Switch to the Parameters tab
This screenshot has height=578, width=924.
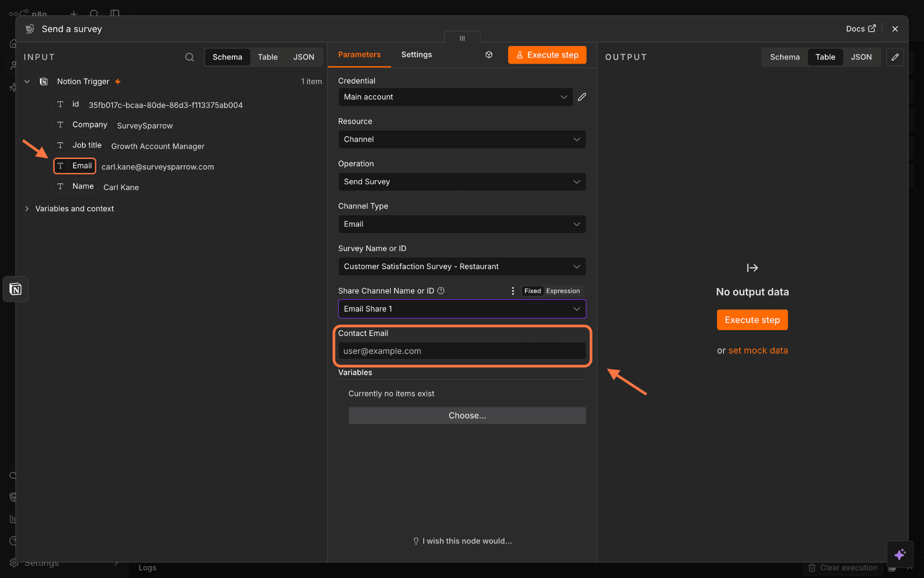(360, 55)
